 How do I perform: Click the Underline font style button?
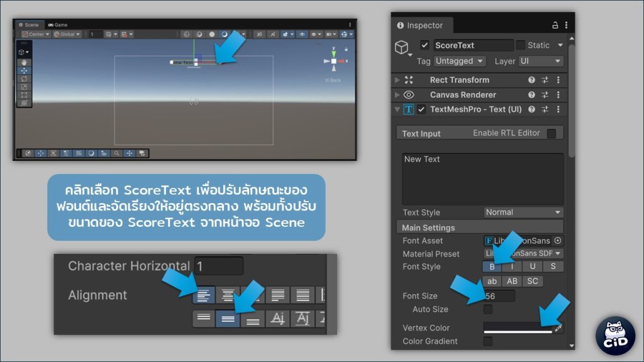tap(532, 266)
